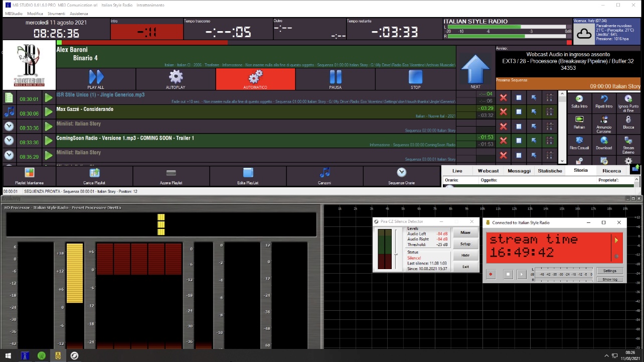644x362 pixels.
Task: Click the Ripeti Intro button
Action: 604,101
